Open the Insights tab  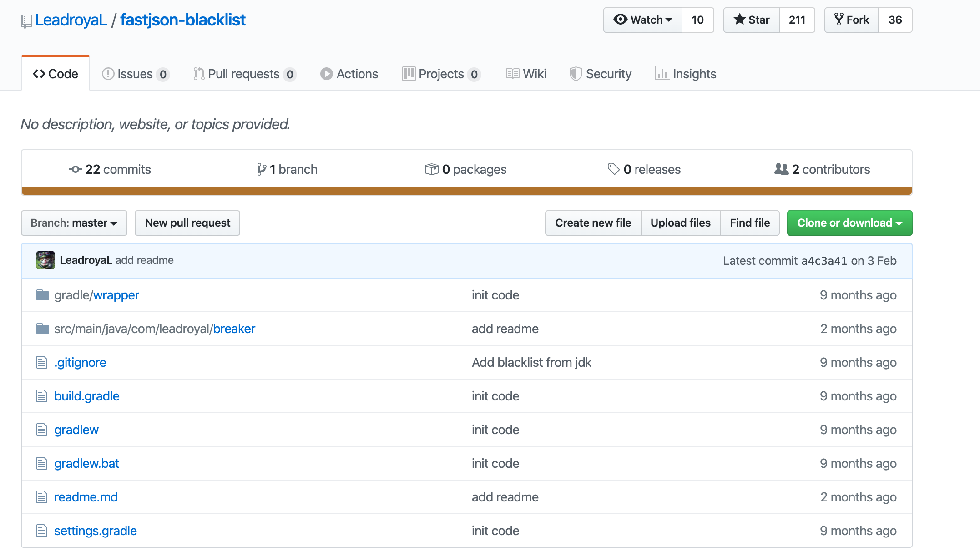coord(686,74)
